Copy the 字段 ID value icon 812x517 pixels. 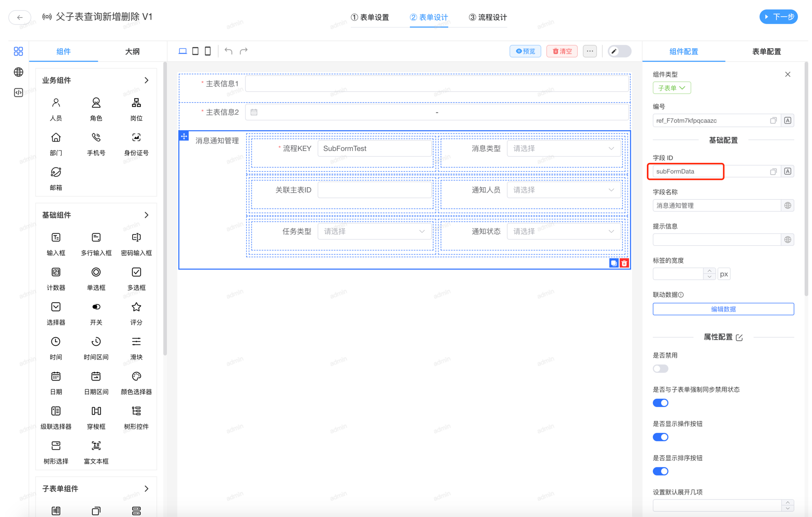[x=773, y=172]
